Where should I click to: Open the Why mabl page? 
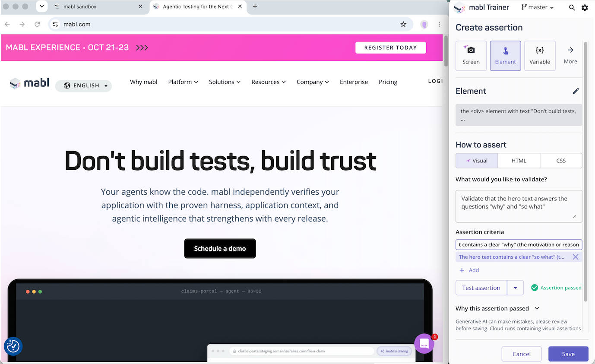[144, 82]
